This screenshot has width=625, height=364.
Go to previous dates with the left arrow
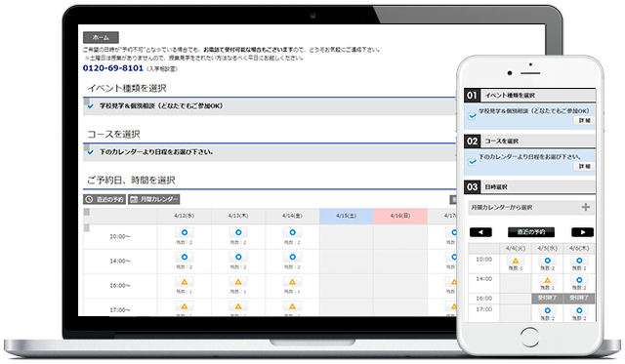tap(480, 232)
